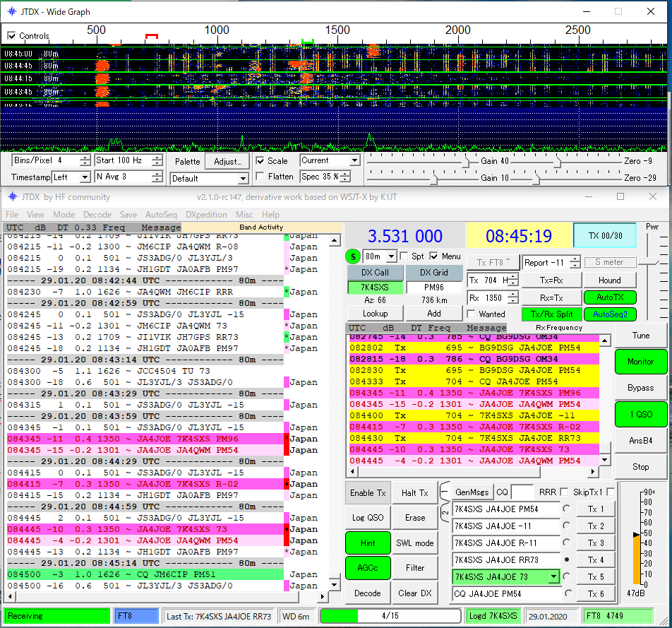
Task: Enable the Flatten checkbox
Action: (x=260, y=177)
